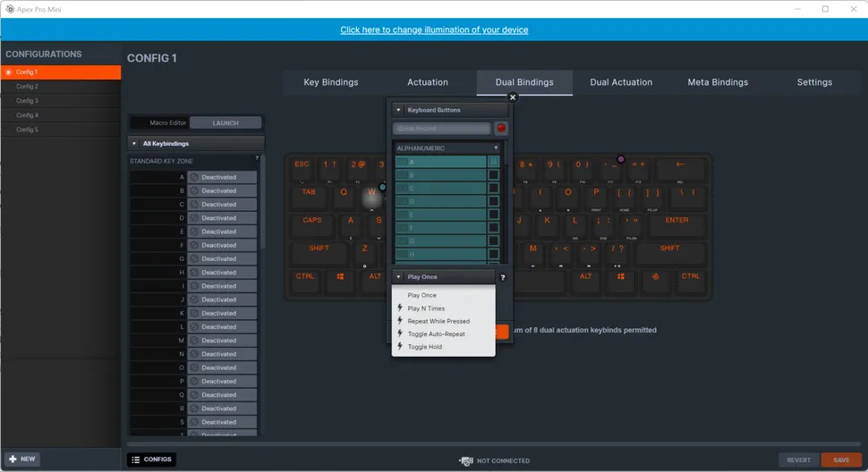Switch to the Key Bindings tab
Viewport: 868px width, 472px height.
click(x=331, y=82)
